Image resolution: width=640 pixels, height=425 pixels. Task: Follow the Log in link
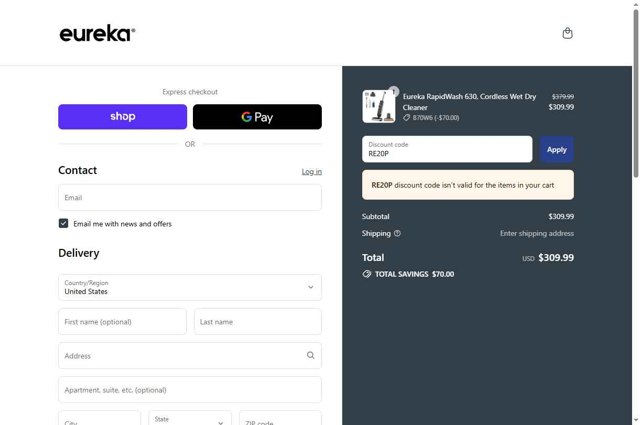coord(311,171)
